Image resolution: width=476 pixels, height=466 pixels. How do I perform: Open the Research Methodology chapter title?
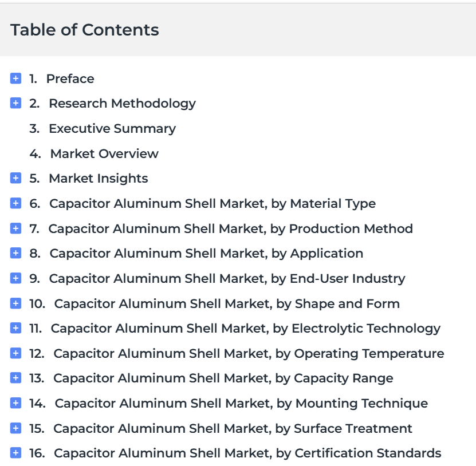point(123,104)
